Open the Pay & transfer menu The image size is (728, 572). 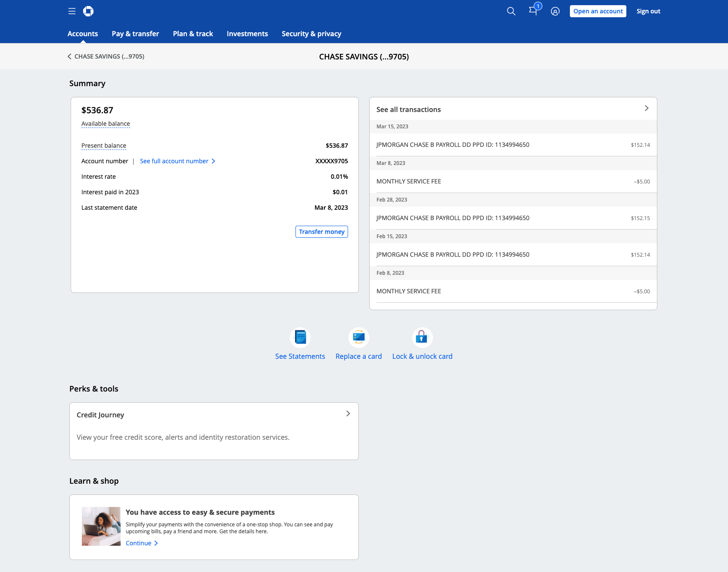(x=135, y=34)
